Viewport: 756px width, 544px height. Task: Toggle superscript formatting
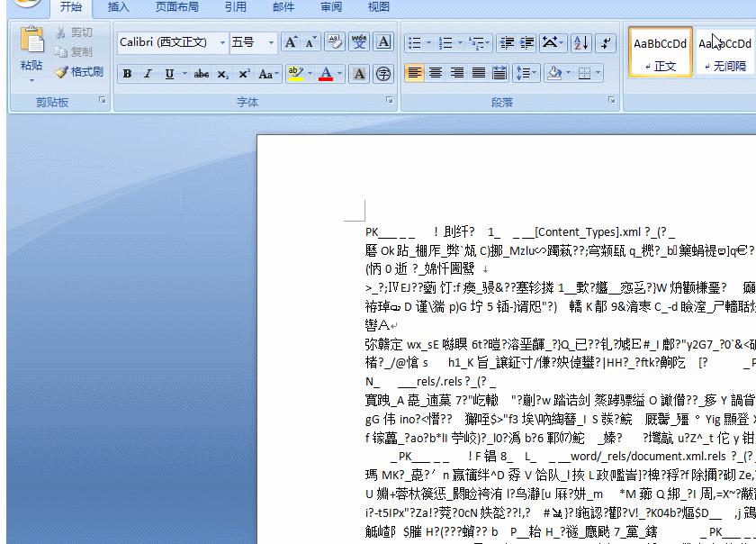click(244, 74)
